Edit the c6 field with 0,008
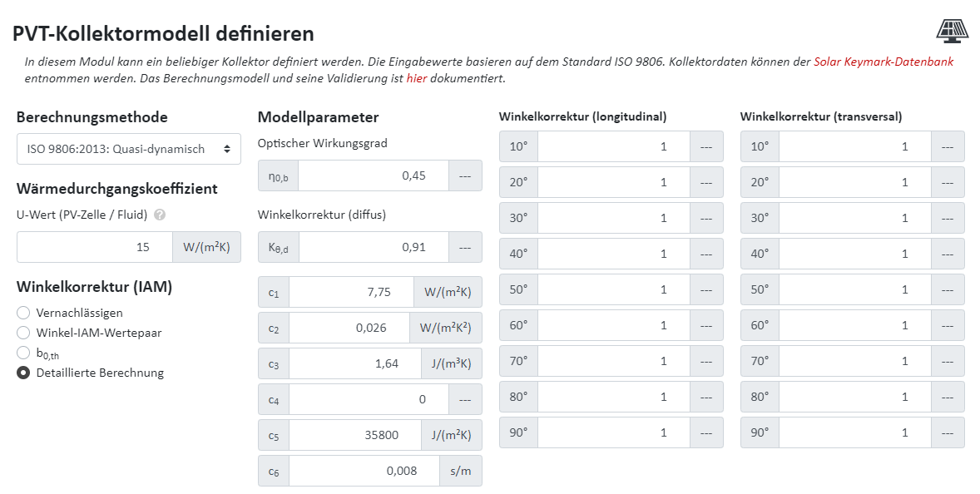Viewport: 980px width, 494px height. point(364,471)
